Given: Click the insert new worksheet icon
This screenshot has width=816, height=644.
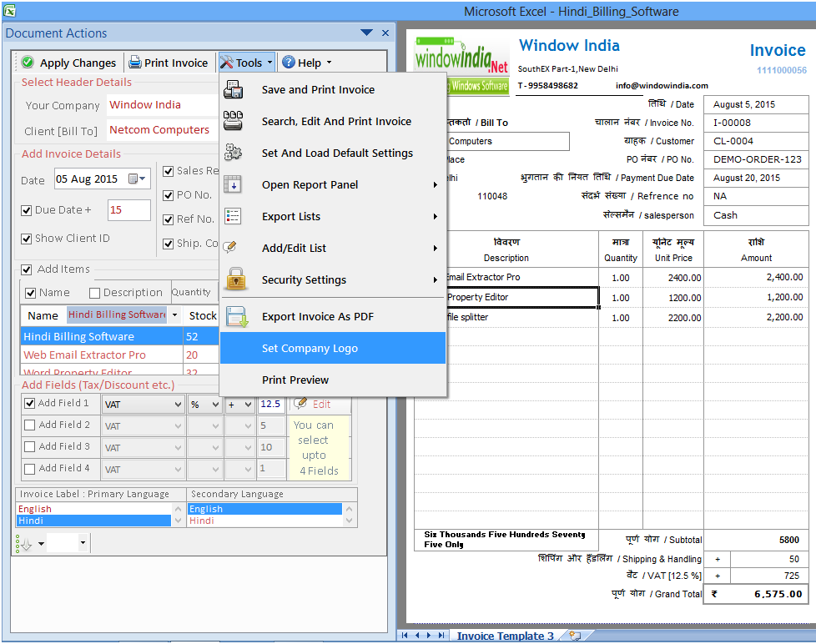Looking at the screenshot, I should click(x=575, y=635).
